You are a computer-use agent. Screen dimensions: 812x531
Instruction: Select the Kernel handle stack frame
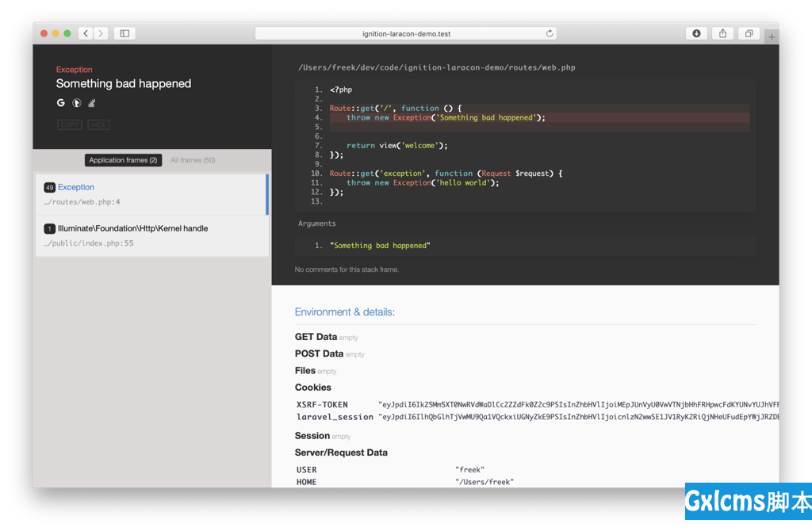[151, 235]
